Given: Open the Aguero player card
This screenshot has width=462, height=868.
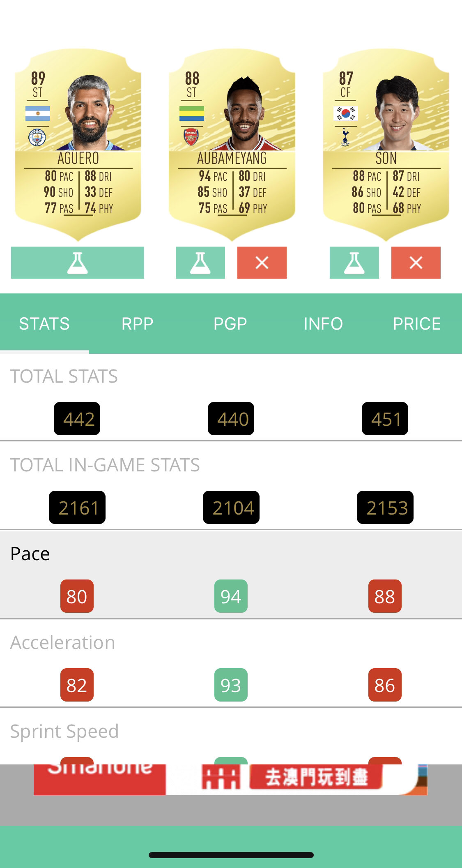Looking at the screenshot, I should click(x=78, y=145).
